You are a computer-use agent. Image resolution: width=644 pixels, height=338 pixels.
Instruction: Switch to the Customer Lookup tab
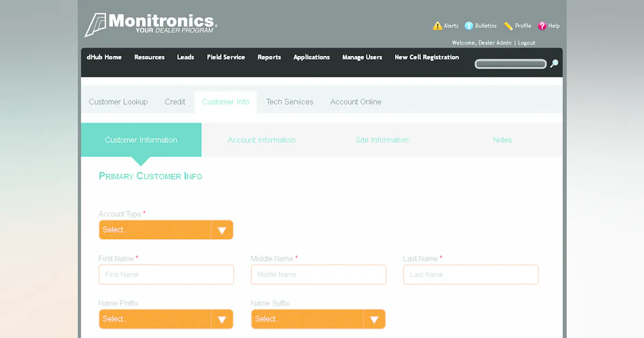click(118, 102)
